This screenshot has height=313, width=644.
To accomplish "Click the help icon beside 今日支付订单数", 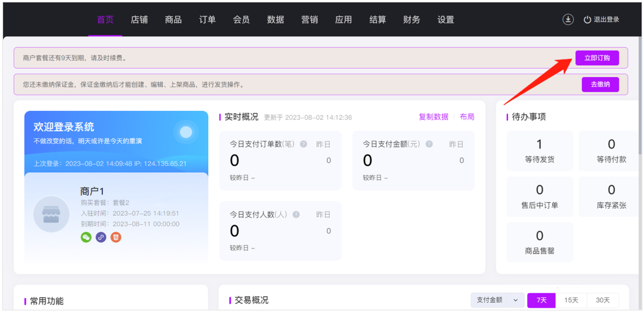I will [304, 144].
